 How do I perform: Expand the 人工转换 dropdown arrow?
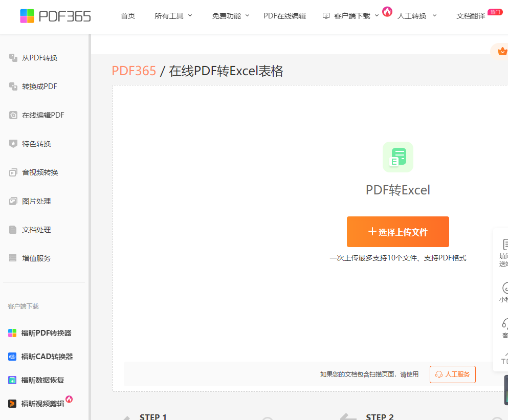[434, 15]
